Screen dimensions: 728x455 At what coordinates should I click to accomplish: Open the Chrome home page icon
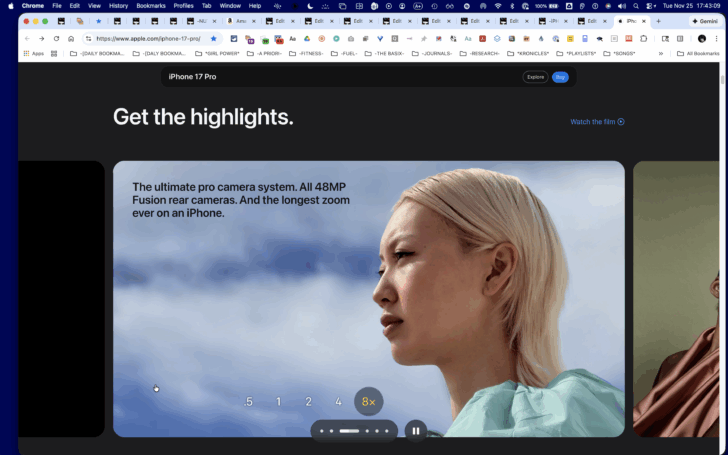click(x=71, y=39)
